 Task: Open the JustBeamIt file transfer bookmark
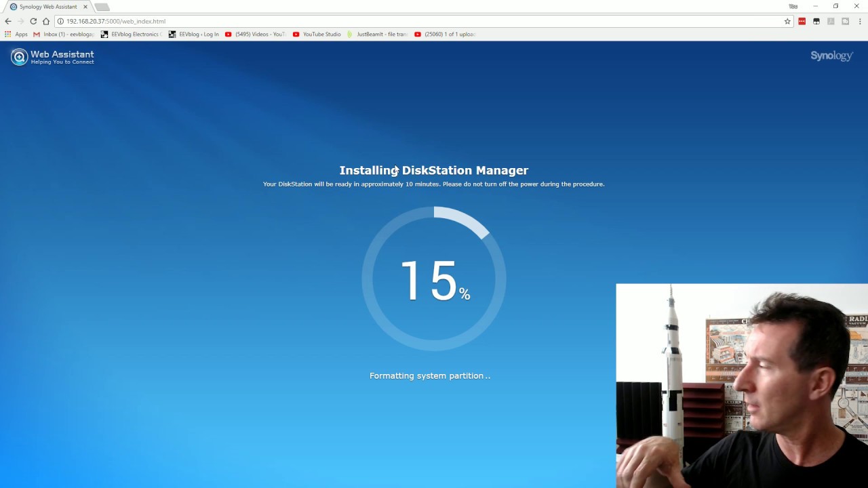377,34
